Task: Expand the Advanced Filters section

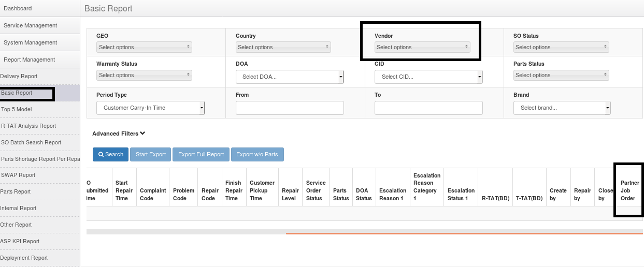Action: pos(119,133)
